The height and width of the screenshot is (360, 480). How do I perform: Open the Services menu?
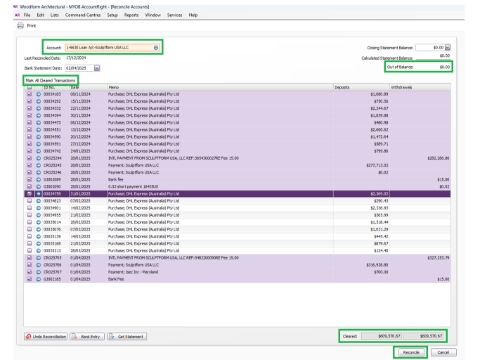tap(174, 15)
